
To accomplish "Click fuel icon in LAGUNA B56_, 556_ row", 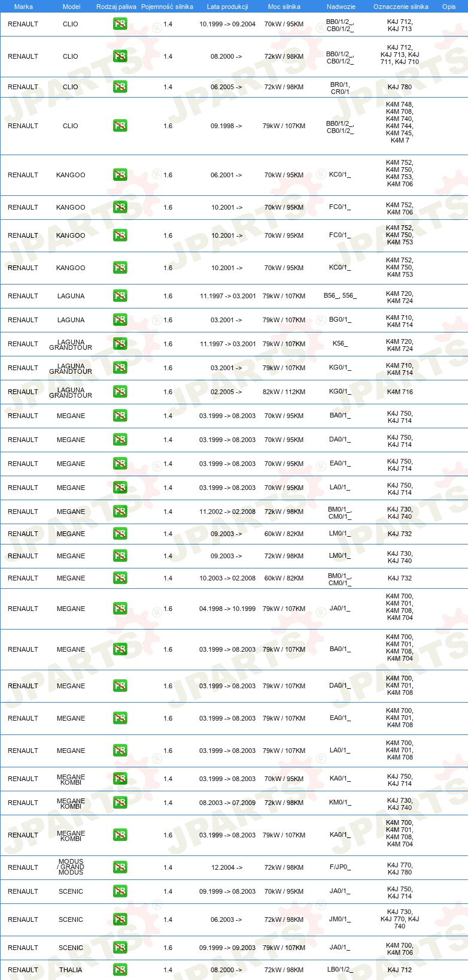I will pos(120,297).
